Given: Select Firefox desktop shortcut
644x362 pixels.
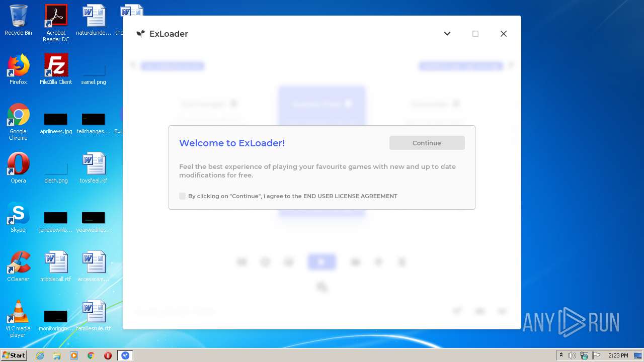Looking at the screenshot, I should 18,69.
